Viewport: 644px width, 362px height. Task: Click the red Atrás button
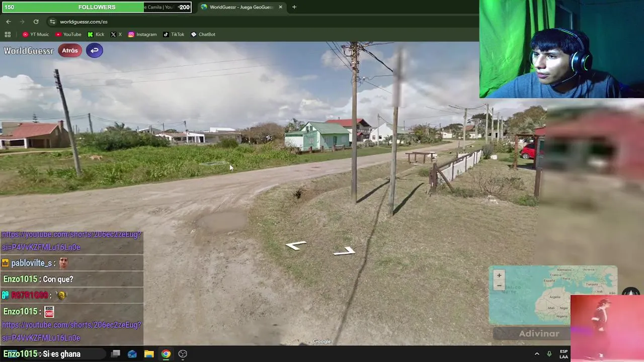(x=70, y=50)
